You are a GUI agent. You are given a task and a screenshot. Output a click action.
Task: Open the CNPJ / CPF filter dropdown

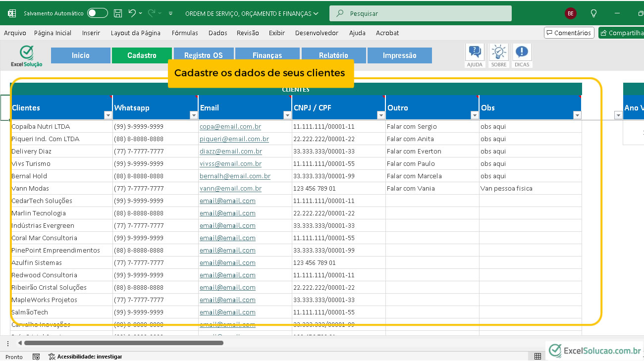tap(381, 115)
